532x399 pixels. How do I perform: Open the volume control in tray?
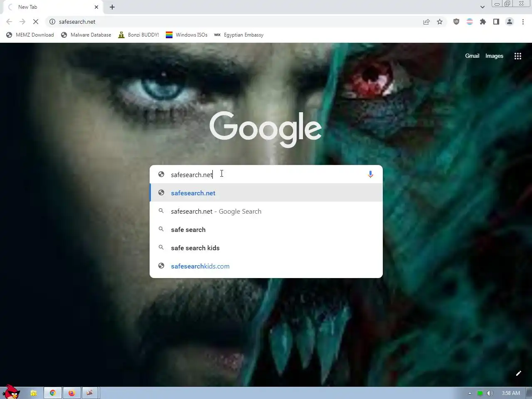pyautogui.click(x=490, y=393)
